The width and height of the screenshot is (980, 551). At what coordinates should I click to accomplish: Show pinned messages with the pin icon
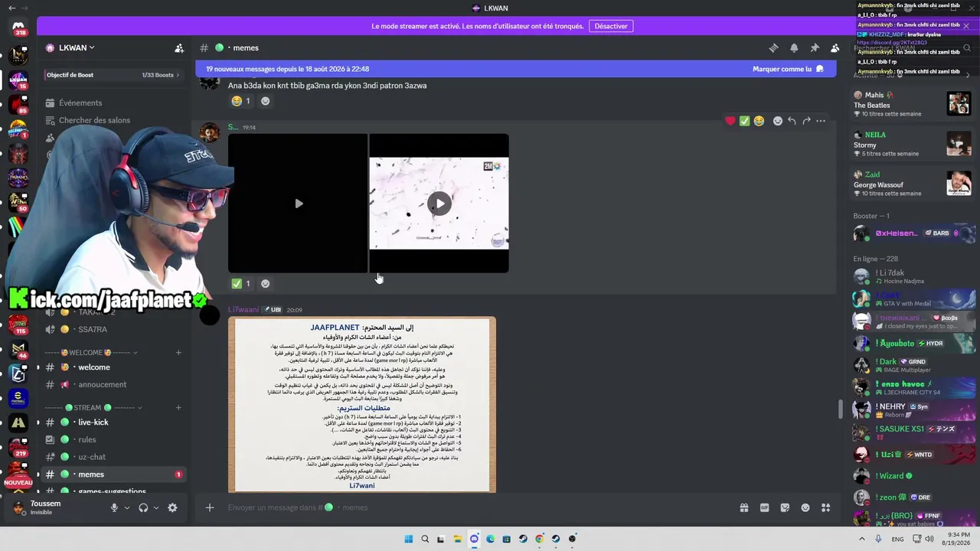coord(815,47)
